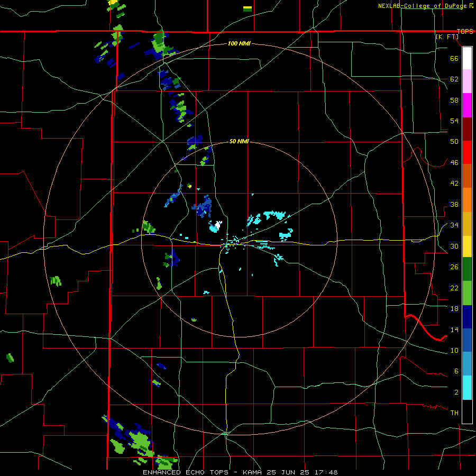This screenshot has width=476, height=476.
Task: Click the legend value "18"
Action: tap(454, 309)
